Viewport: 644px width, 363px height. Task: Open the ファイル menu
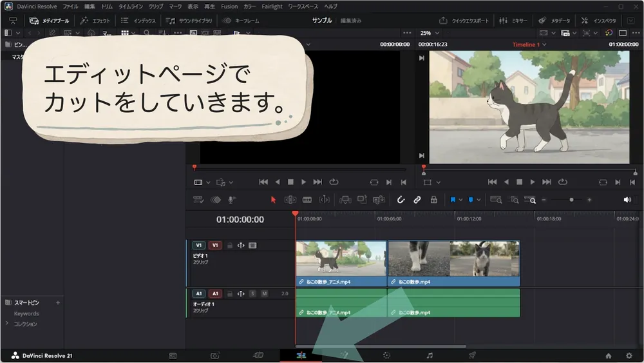(70, 6)
